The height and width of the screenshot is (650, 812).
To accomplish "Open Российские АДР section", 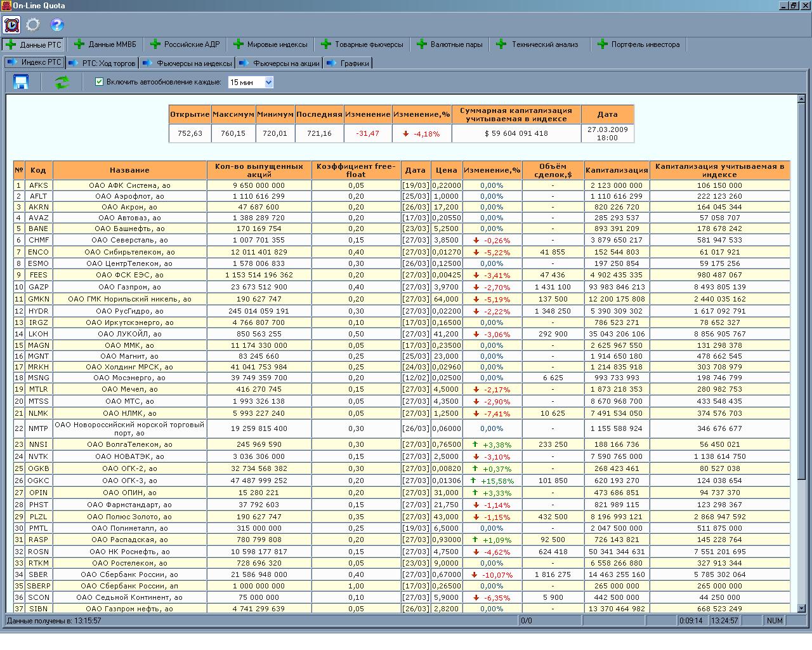I will tap(185, 44).
